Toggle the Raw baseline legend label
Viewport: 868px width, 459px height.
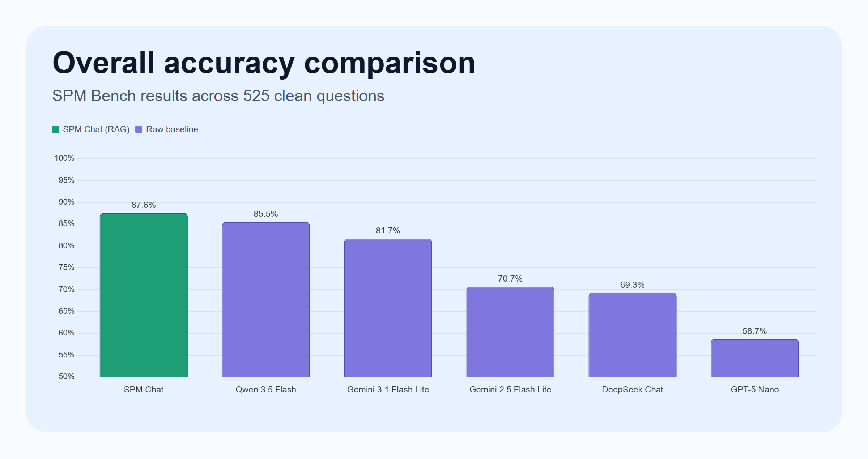tap(172, 129)
